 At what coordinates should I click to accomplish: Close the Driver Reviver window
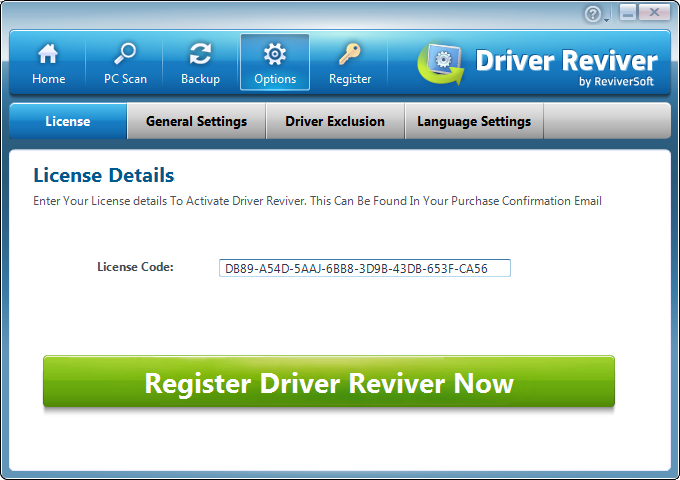click(654, 13)
